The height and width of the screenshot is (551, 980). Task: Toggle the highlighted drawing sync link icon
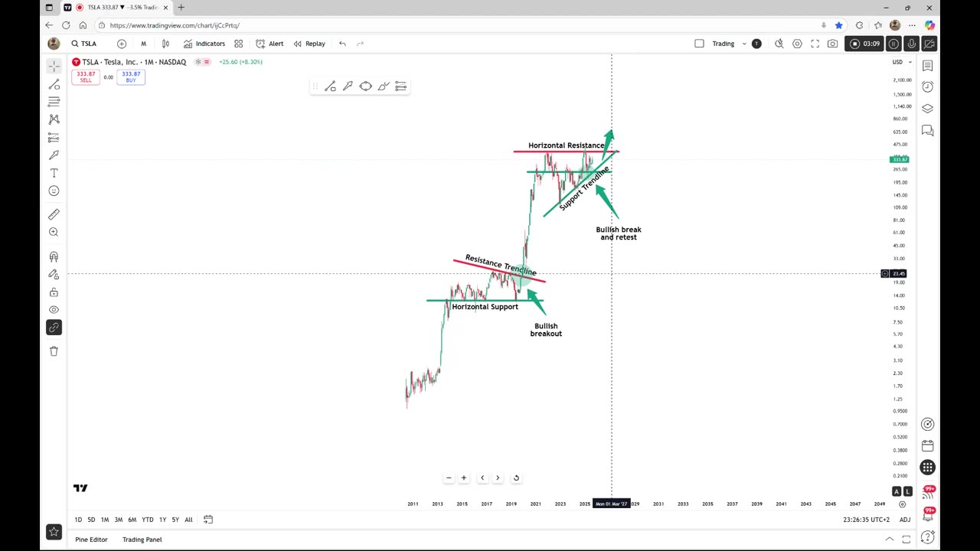(x=54, y=328)
